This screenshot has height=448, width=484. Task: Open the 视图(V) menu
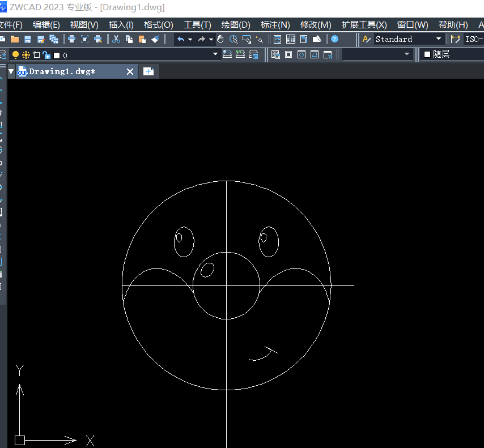(x=84, y=25)
